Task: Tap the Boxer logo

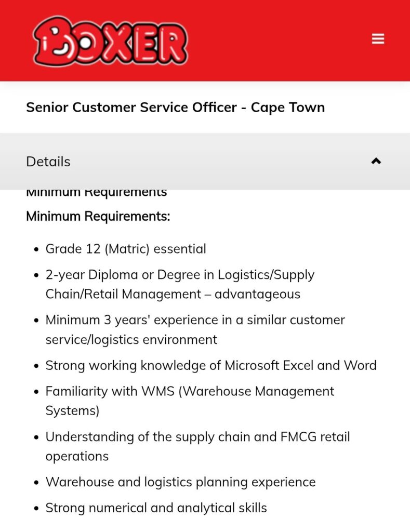Action: click(x=110, y=41)
